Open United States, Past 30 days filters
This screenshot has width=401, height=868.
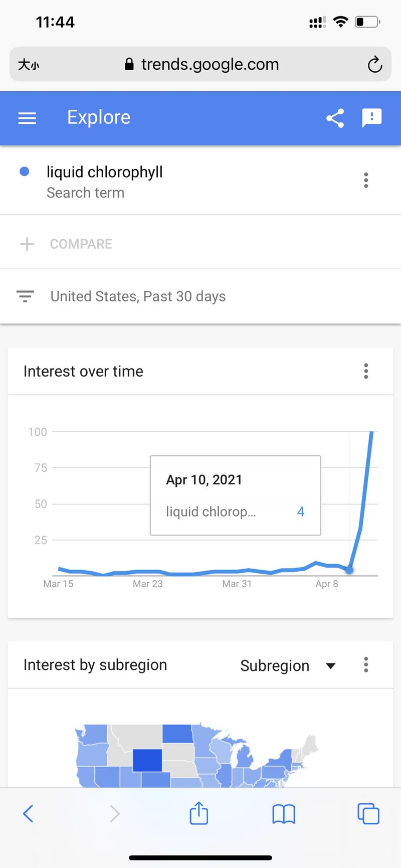pos(138,296)
